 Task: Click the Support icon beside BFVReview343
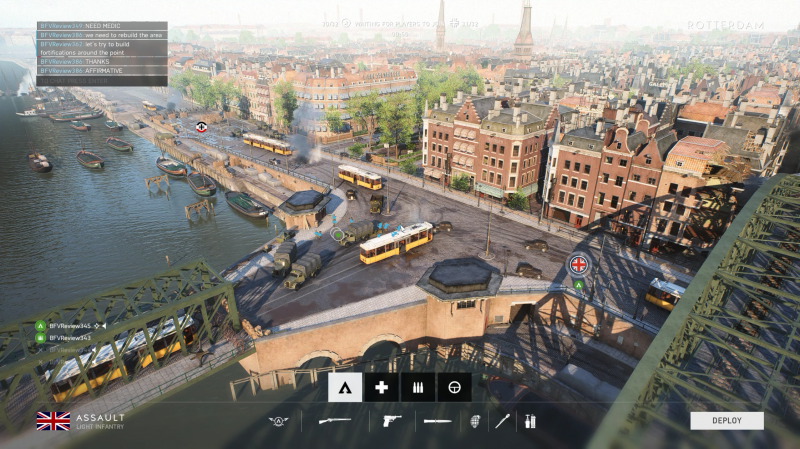pyautogui.click(x=40, y=338)
